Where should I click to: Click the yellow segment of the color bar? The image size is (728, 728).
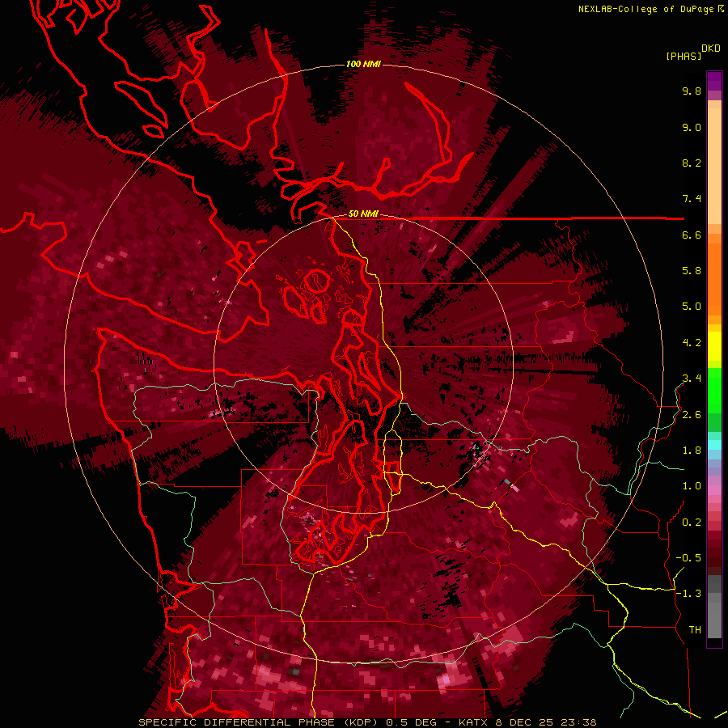714,346
